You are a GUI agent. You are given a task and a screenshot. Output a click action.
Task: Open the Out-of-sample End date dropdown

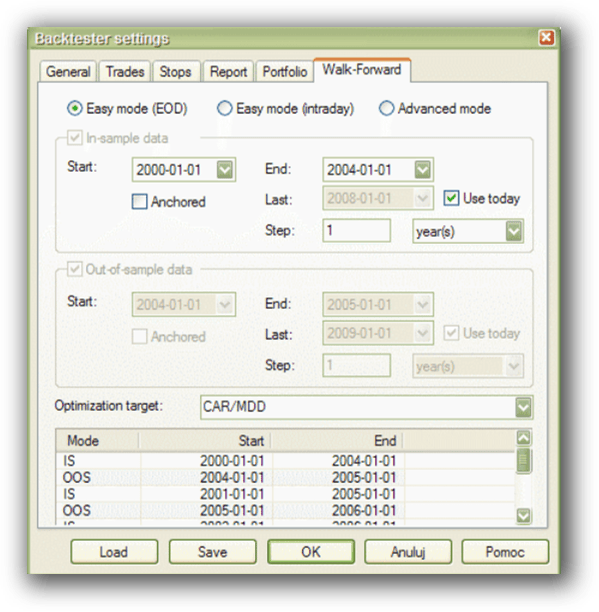[423, 304]
